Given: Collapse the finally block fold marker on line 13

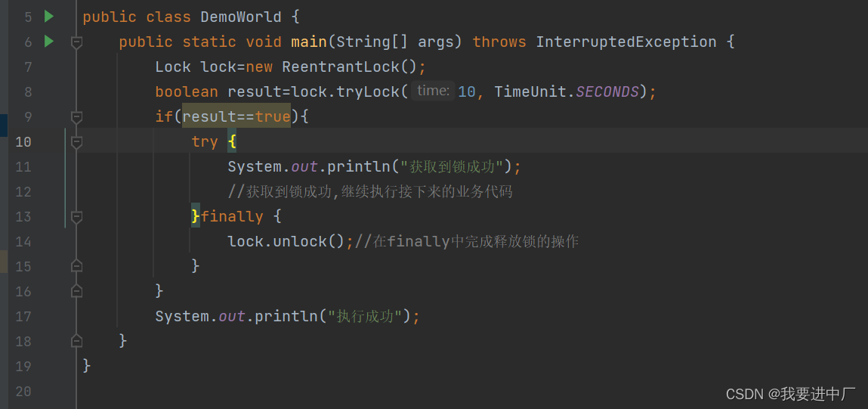Looking at the screenshot, I should click(76, 216).
